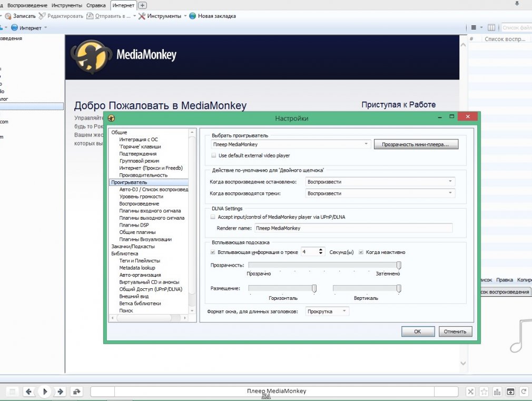Click the settings tree vertical scrollbar
The height and width of the screenshot is (401, 532).
pyautogui.click(x=192, y=221)
